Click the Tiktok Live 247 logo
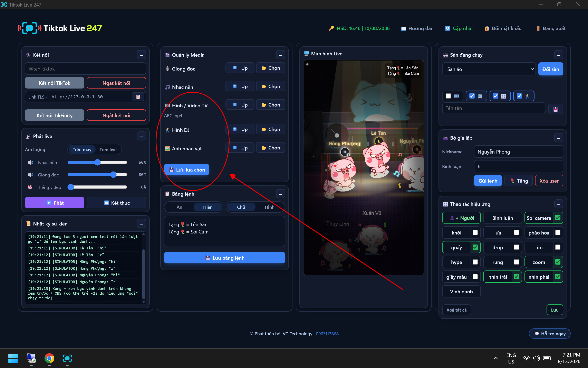Screen dimensions: 588x368 [60, 28]
